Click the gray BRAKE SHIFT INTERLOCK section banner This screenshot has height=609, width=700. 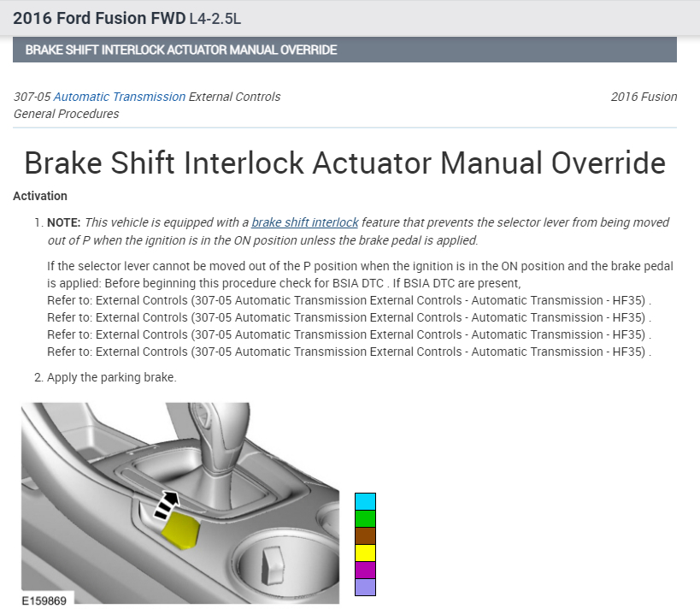pos(344,50)
